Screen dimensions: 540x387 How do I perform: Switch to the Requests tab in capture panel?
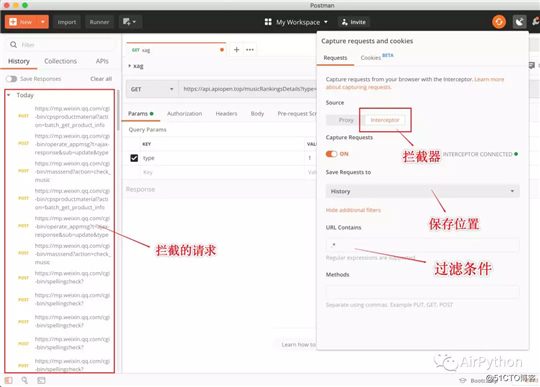pos(335,58)
